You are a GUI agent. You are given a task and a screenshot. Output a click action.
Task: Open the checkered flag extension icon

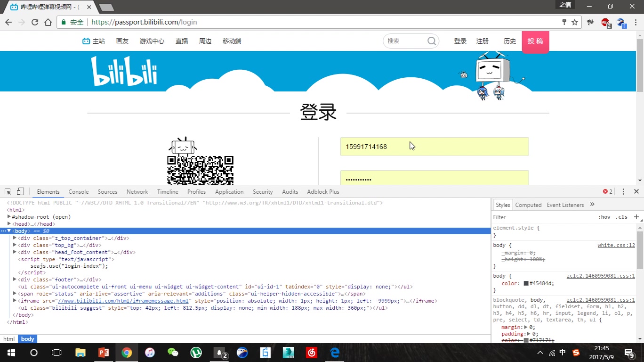tap(590, 22)
